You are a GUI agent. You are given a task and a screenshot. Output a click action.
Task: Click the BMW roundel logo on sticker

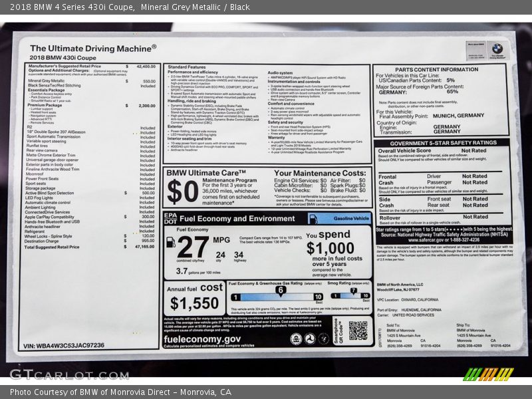(x=497, y=49)
